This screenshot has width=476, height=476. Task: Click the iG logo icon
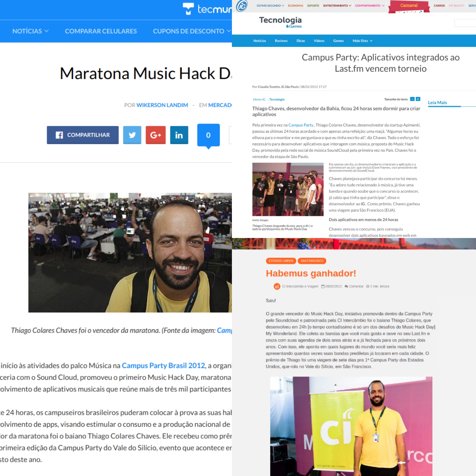[x=242, y=6]
